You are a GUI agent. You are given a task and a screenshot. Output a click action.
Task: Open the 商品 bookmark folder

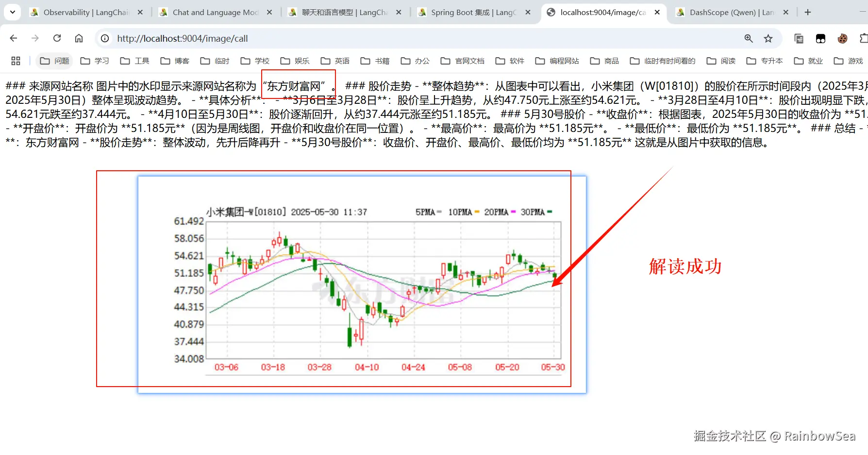[604, 61]
